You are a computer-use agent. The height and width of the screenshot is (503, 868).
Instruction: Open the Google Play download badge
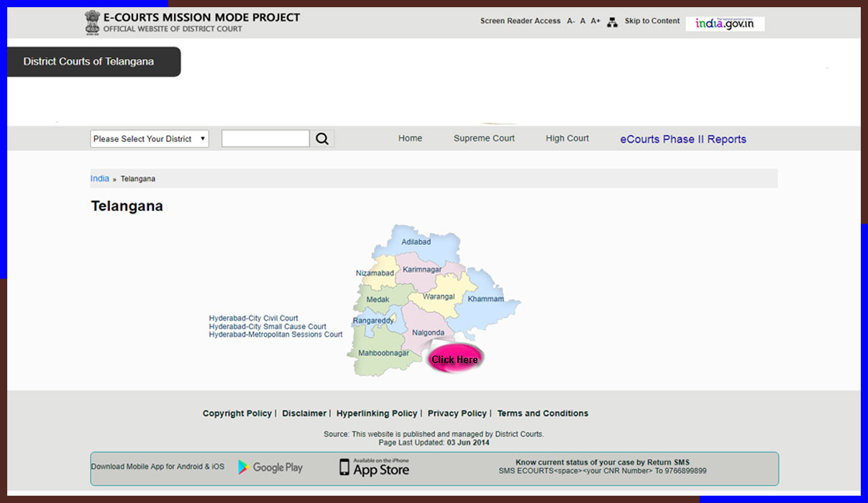[x=270, y=467]
